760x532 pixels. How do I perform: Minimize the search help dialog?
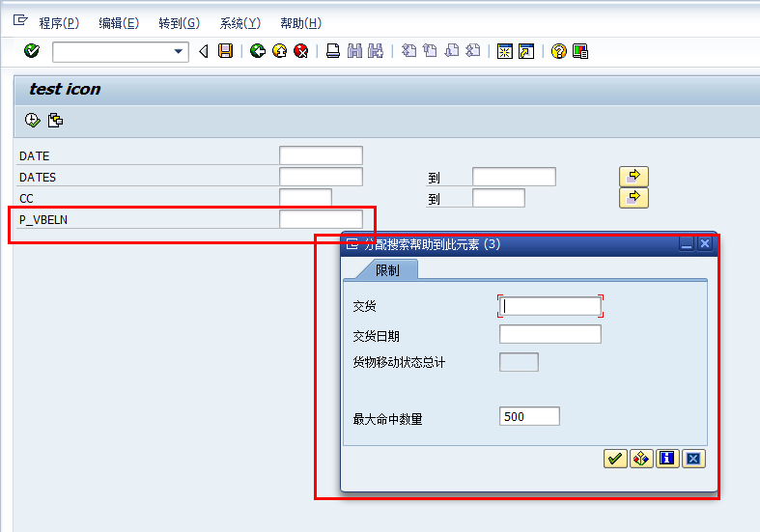(x=687, y=243)
